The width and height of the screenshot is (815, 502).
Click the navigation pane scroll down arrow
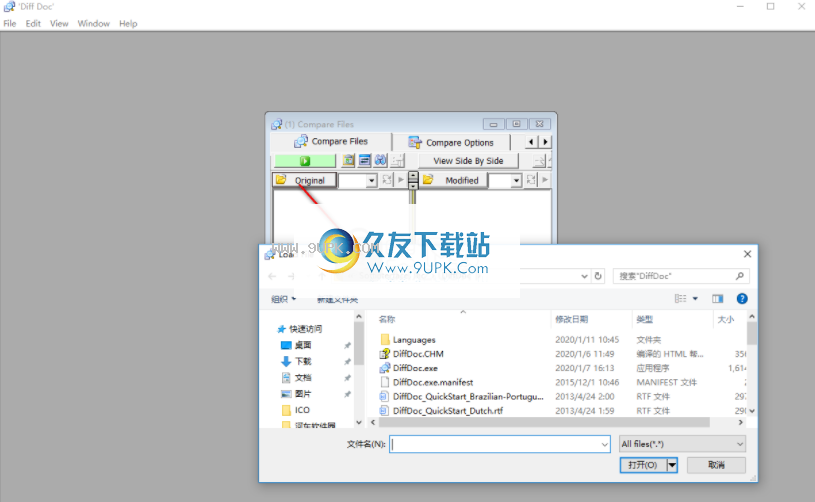(x=359, y=422)
